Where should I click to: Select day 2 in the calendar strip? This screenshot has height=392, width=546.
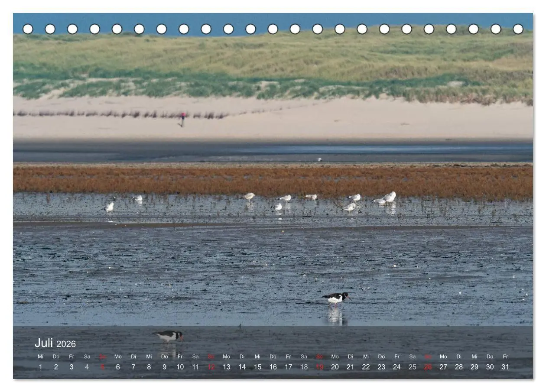pos(56,367)
